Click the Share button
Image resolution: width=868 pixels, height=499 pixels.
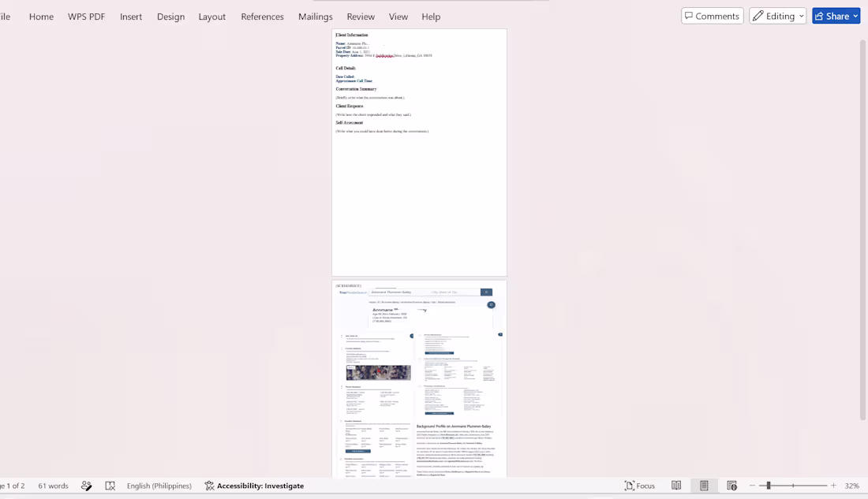click(832, 16)
